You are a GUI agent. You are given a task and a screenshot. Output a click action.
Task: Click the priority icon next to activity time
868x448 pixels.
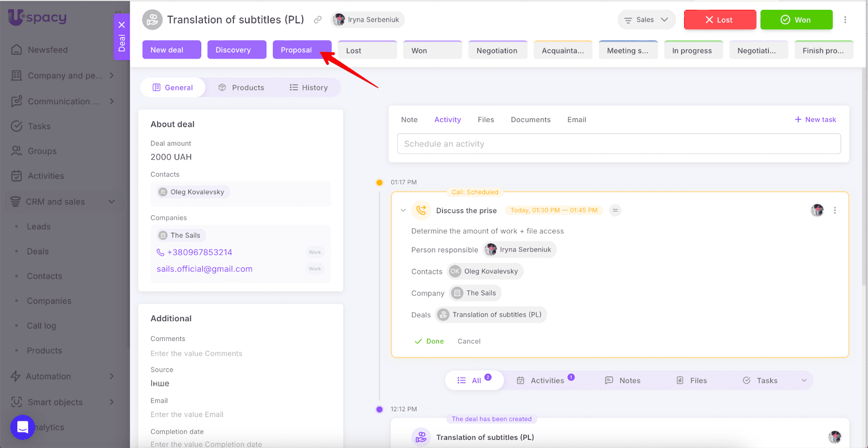[x=615, y=210]
